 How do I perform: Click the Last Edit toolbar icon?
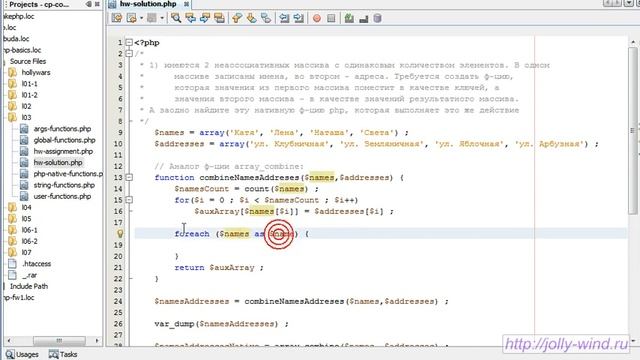[117, 18]
